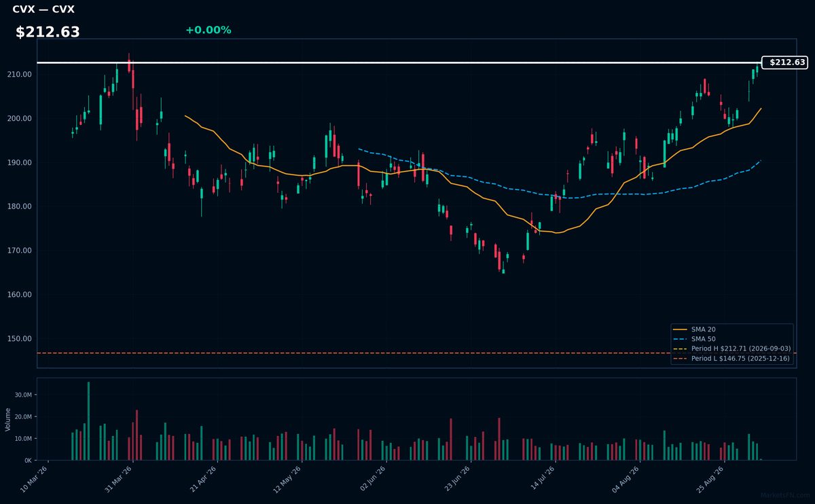Click the 30.0M volume axis label
This screenshot has height=504, width=815.
coord(23,395)
